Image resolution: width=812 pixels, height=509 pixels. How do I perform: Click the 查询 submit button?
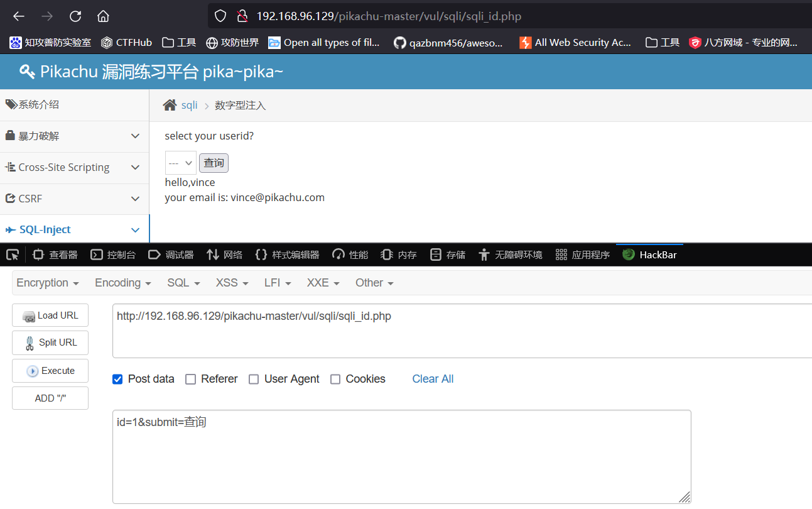pyautogui.click(x=214, y=163)
